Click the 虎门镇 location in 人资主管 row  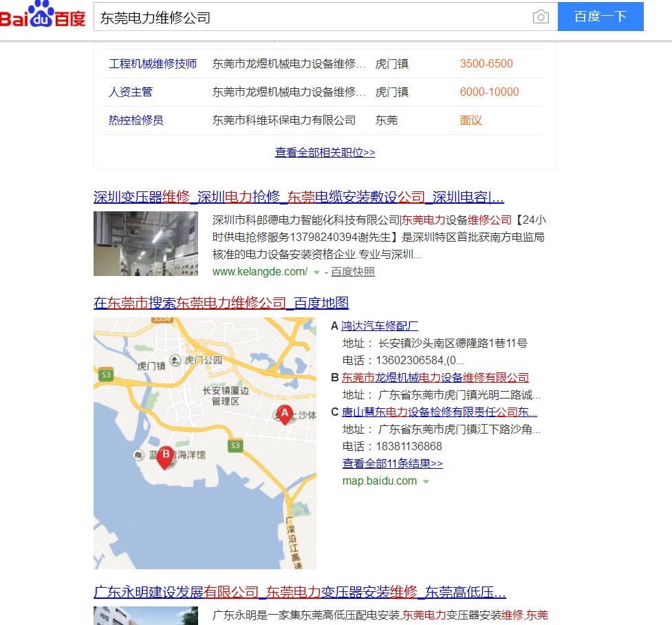(x=392, y=92)
